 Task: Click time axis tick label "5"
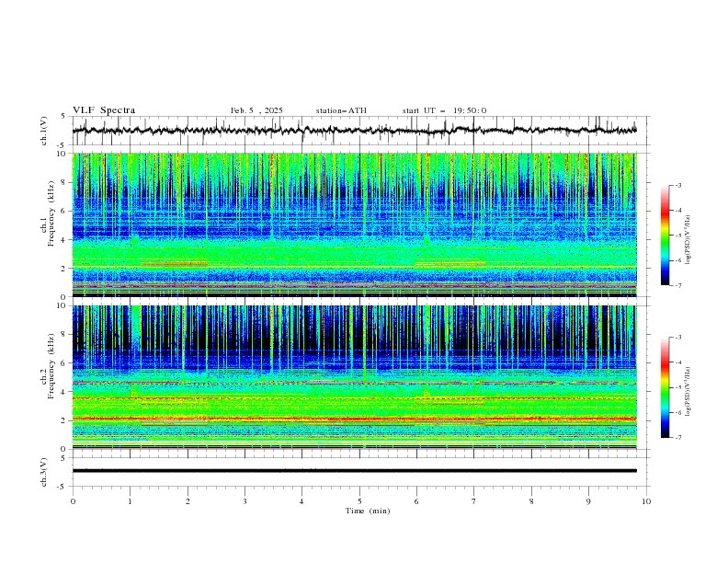pos(359,501)
